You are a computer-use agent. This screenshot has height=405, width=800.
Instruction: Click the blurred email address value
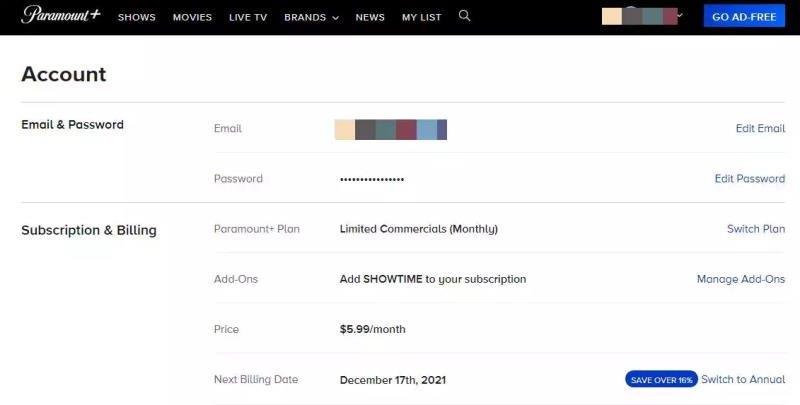point(391,129)
